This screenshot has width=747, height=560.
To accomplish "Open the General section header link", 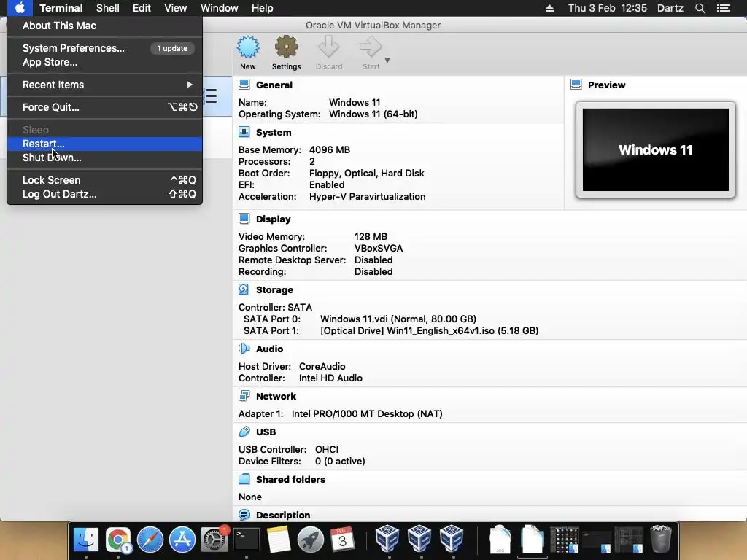I will (x=274, y=85).
